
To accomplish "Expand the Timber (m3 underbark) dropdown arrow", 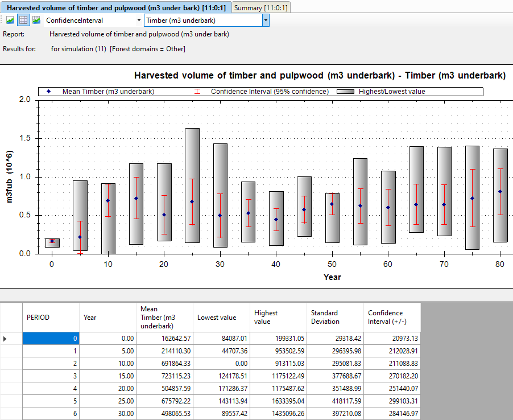I will tap(266, 20).
